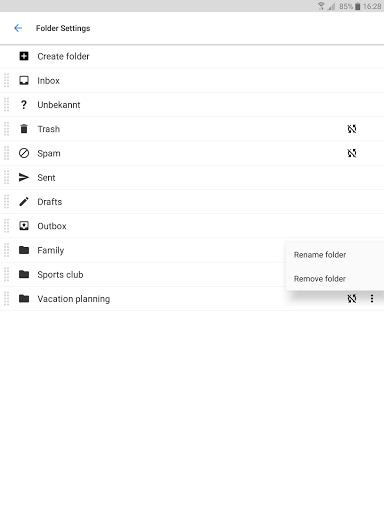Screen dimensions: 384x512
Task: Open the three-dot menu for Vacation planning
Action: tap(372, 298)
